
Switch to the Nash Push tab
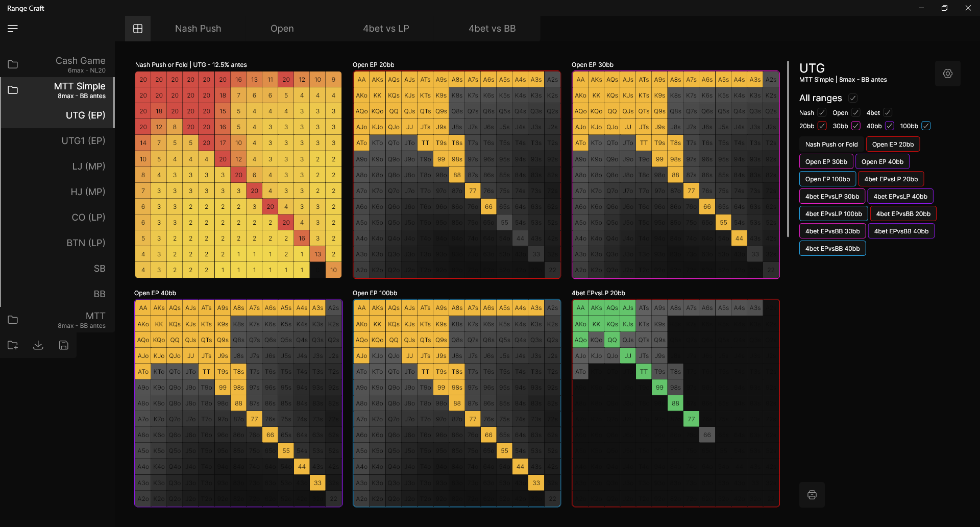(198, 29)
